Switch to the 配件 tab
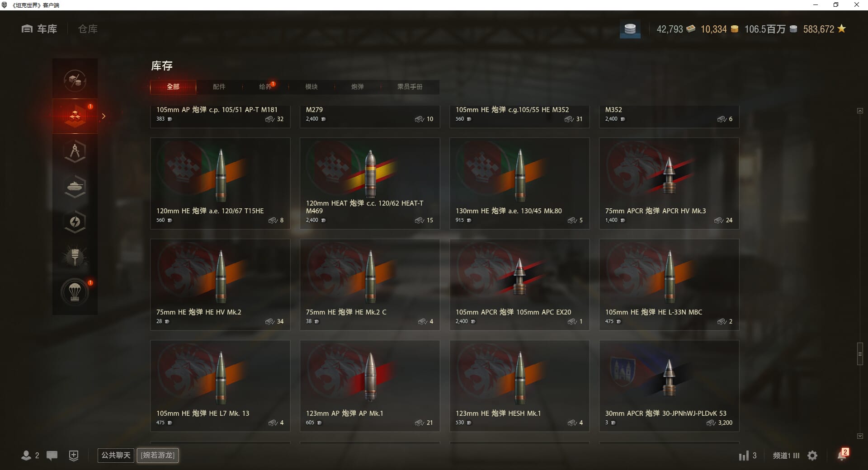The image size is (868, 470). pyautogui.click(x=219, y=87)
